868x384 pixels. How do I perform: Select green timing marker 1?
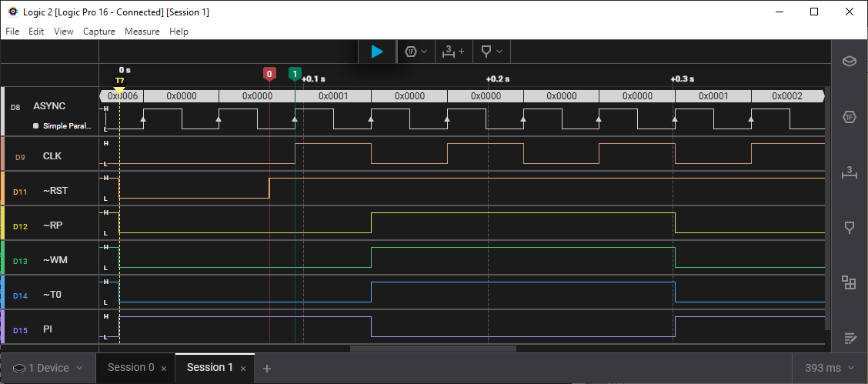(x=295, y=74)
